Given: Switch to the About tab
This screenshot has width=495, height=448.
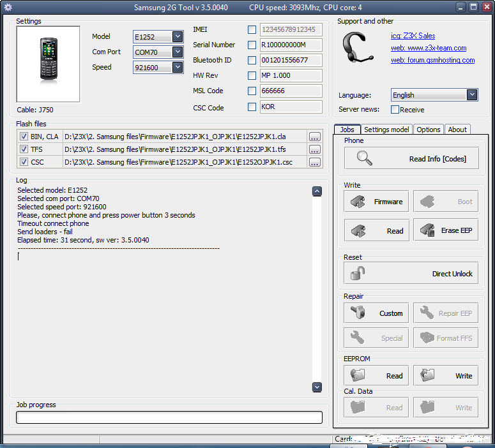Looking at the screenshot, I should (x=457, y=130).
